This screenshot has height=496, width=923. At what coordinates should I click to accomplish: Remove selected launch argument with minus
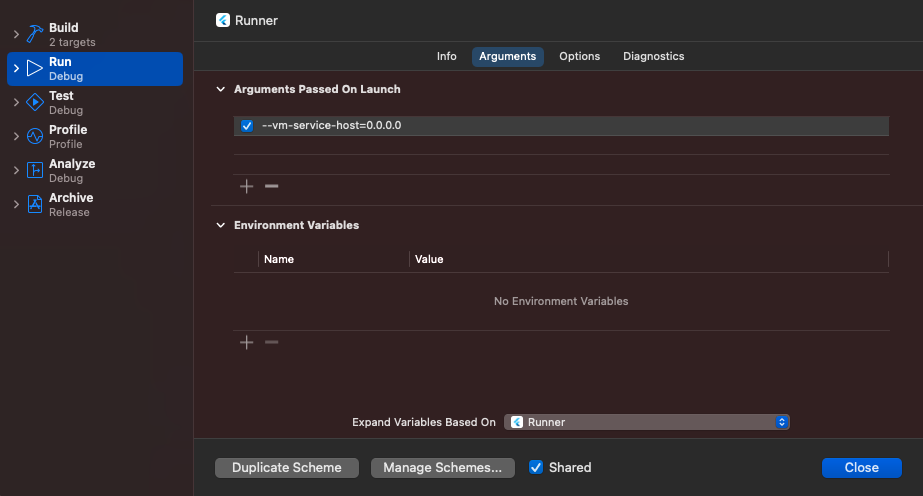click(271, 186)
